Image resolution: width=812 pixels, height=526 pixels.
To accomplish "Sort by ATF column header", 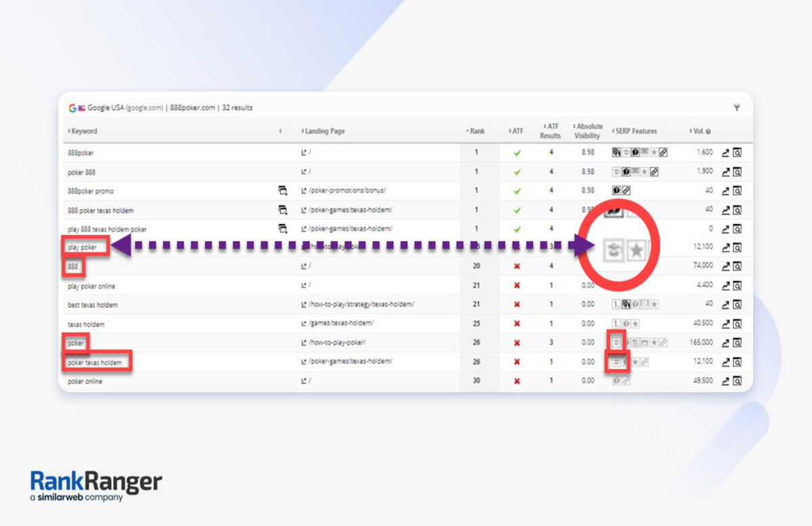I will pyautogui.click(x=516, y=131).
